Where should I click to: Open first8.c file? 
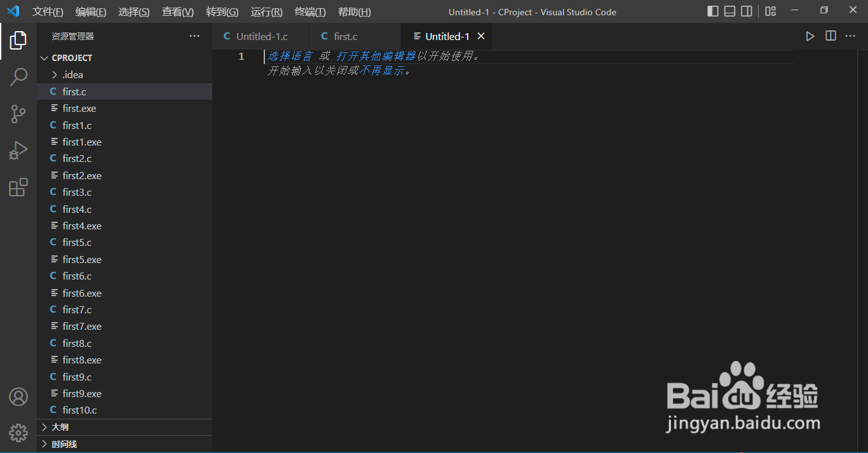[x=125, y=343]
